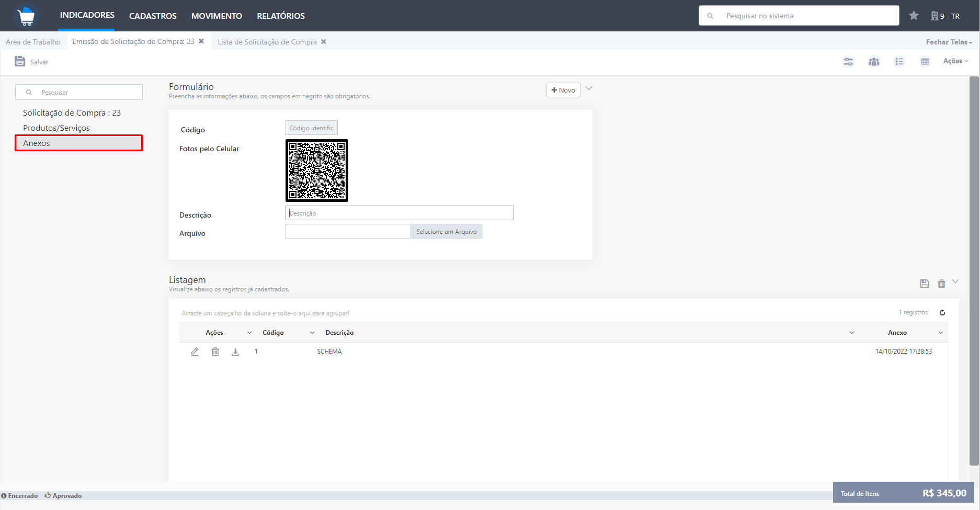980x510 pixels.
Task: Click the QR code Fotos pelo Celular
Action: coord(317,171)
